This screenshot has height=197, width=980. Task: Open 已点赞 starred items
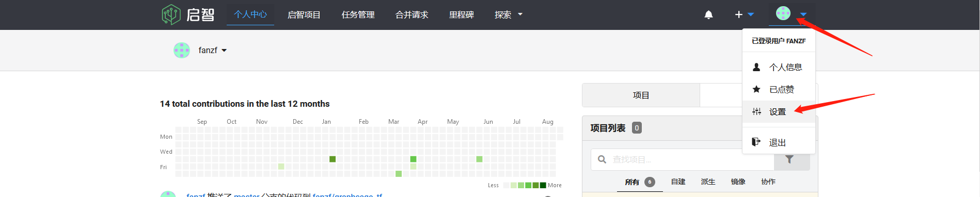coord(779,89)
